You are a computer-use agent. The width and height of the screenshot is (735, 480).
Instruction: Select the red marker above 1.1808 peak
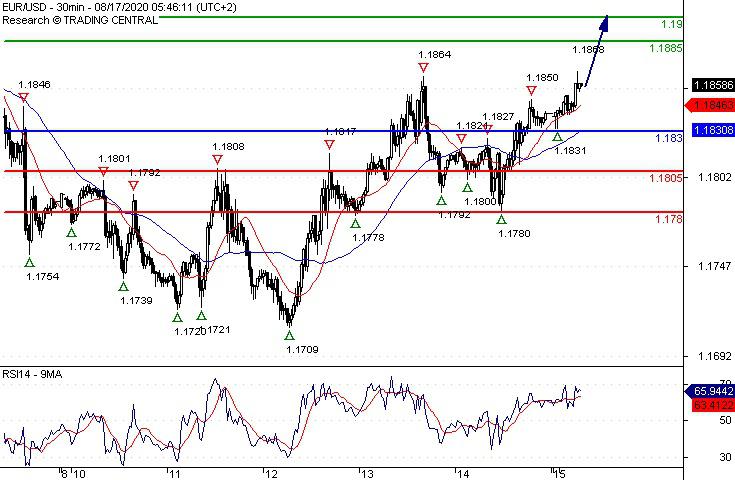coord(217,160)
